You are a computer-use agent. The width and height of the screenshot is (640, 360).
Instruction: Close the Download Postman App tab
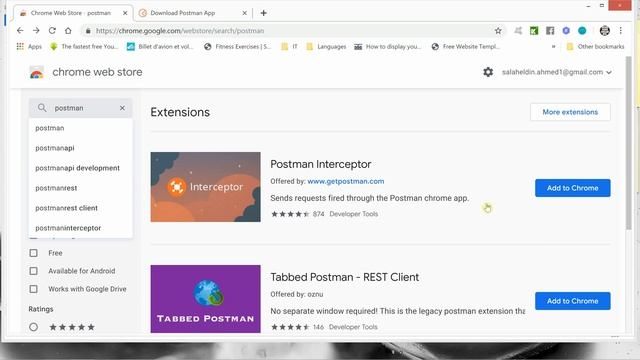click(x=244, y=13)
